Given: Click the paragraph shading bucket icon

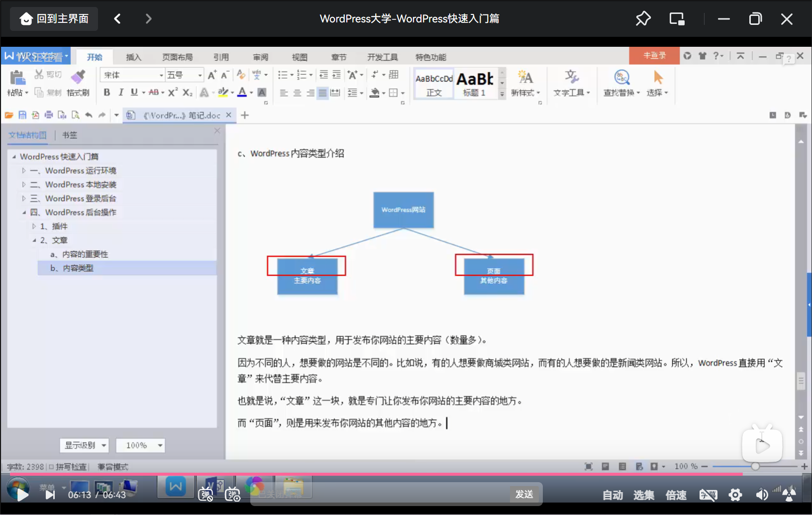Looking at the screenshot, I should coord(375,93).
